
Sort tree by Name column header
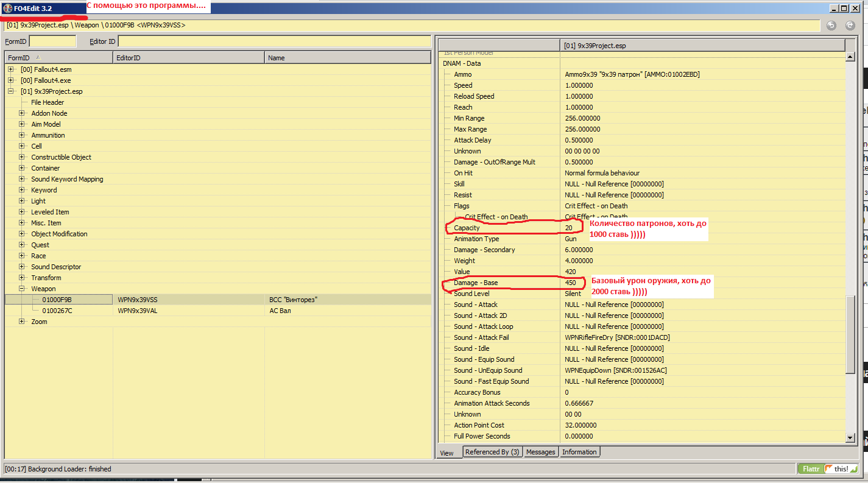coord(347,58)
